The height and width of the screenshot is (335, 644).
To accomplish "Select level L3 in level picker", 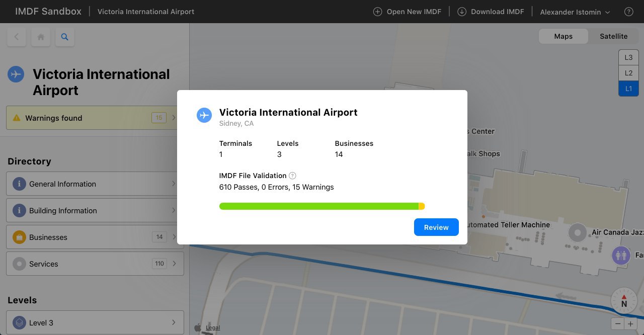I will point(628,57).
